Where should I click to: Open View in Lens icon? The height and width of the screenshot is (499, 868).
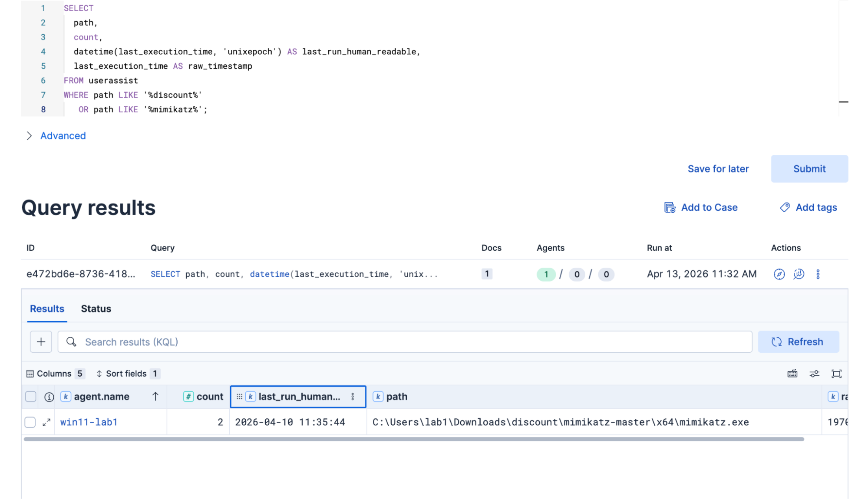(799, 274)
